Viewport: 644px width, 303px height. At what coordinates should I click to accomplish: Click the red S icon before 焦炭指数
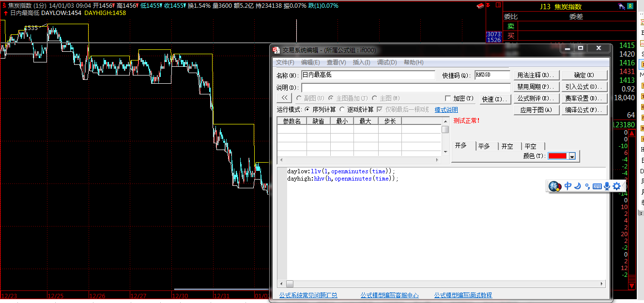[4, 5]
